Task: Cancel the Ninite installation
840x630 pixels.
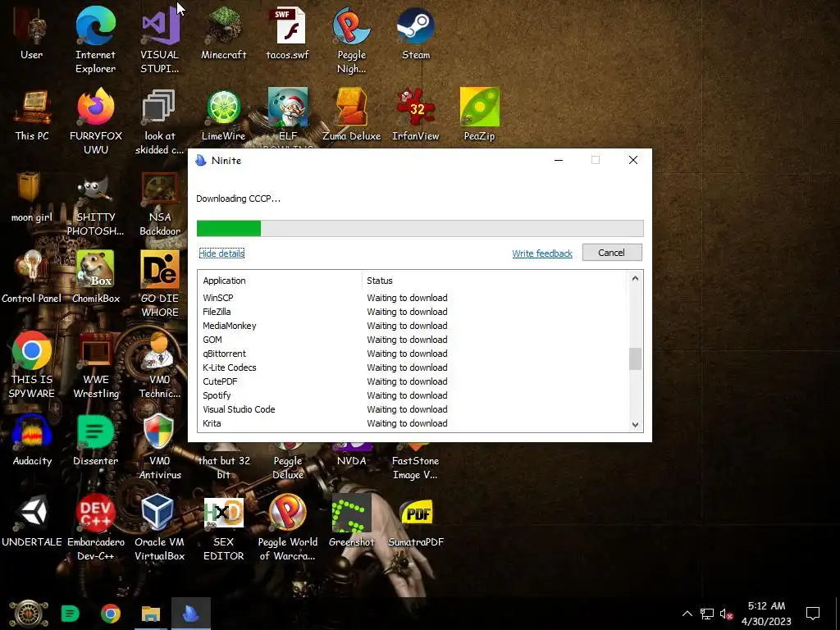Action: click(x=612, y=253)
